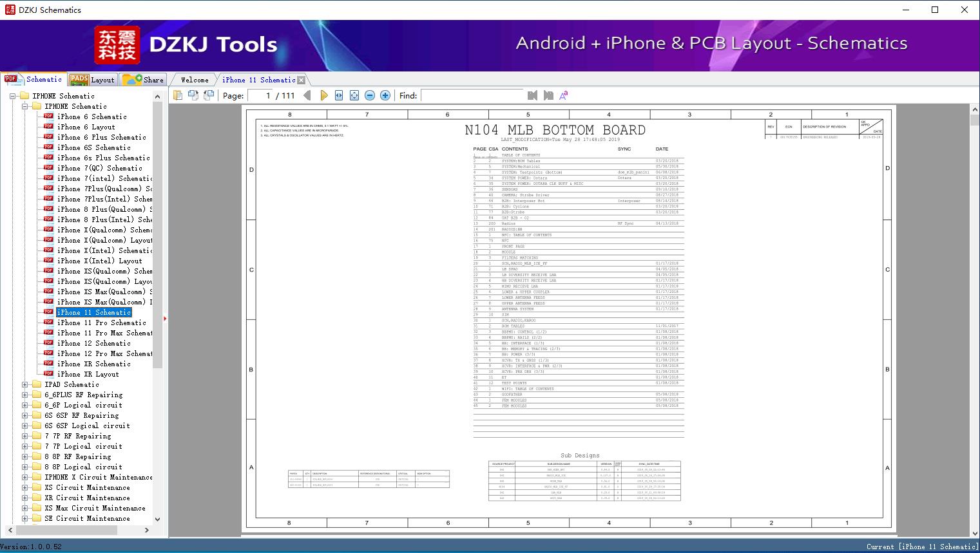Open iPhone 6 Schematic in tree
Screen dimensions: 980x553
(x=91, y=117)
